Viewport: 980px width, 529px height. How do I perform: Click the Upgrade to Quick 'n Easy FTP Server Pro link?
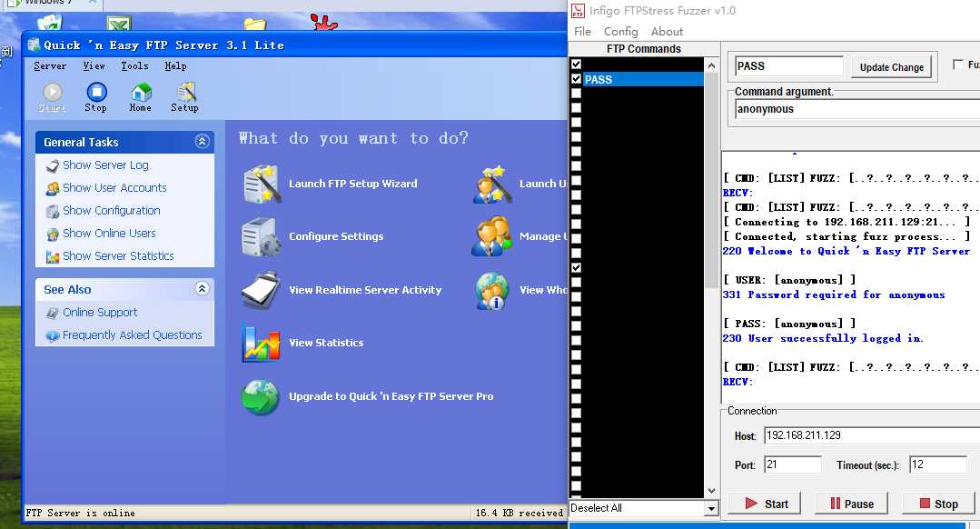391,396
